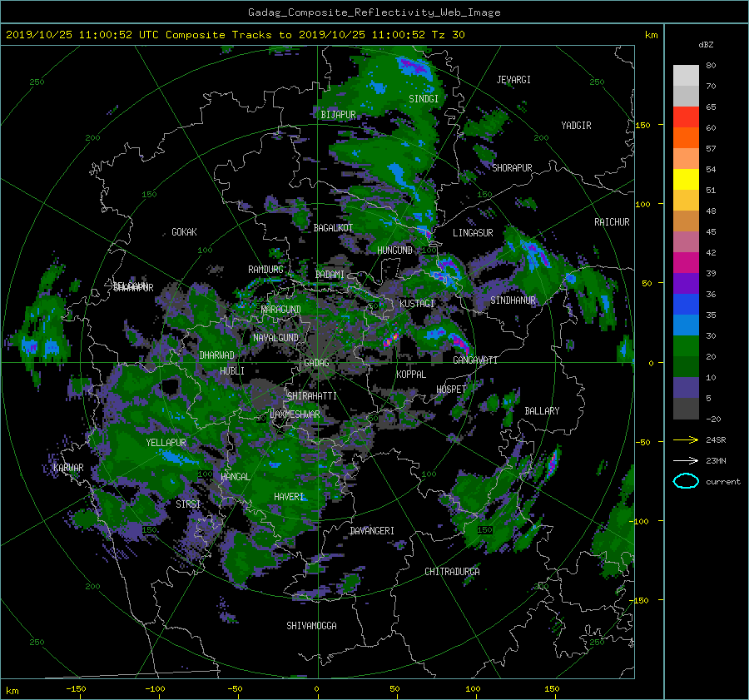Click the 'km' unit label at bottom-left corner
Screen dimensions: 749x700
click(12, 691)
